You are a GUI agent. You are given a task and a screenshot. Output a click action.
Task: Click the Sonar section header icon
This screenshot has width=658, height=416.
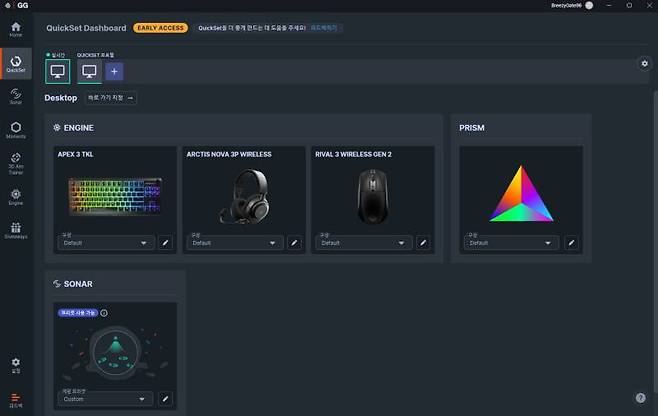tap(57, 284)
